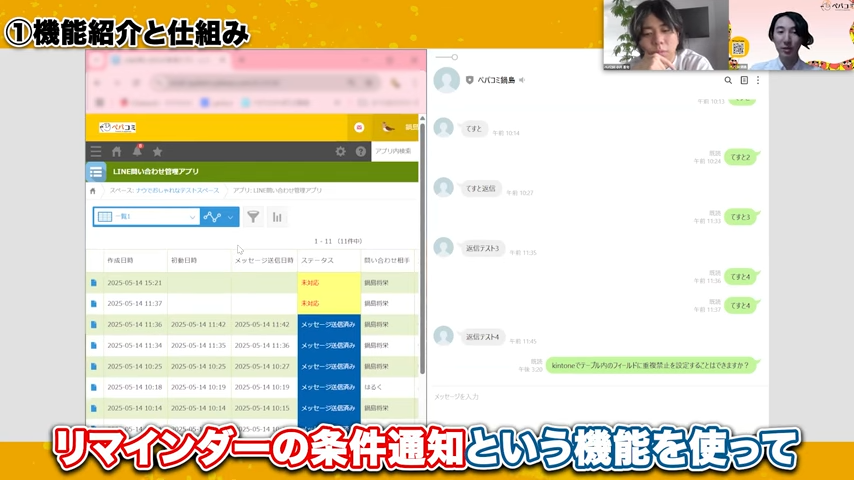This screenshot has height=480, width=854.
Task: Open the kintone settings gear
Action: coord(340,151)
